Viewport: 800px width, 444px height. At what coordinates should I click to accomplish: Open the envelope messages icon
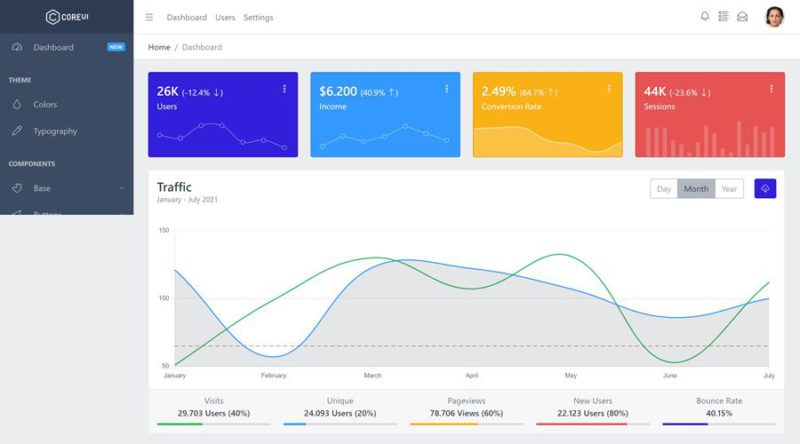point(742,16)
